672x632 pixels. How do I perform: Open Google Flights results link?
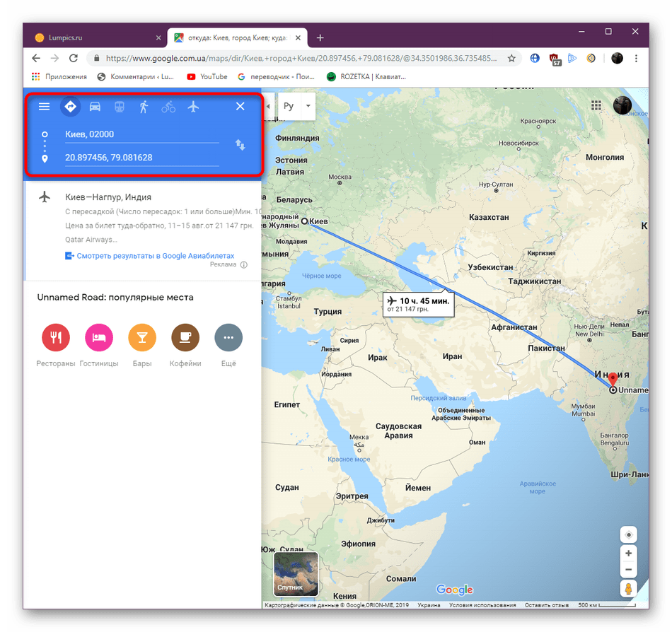[x=155, y=256]
